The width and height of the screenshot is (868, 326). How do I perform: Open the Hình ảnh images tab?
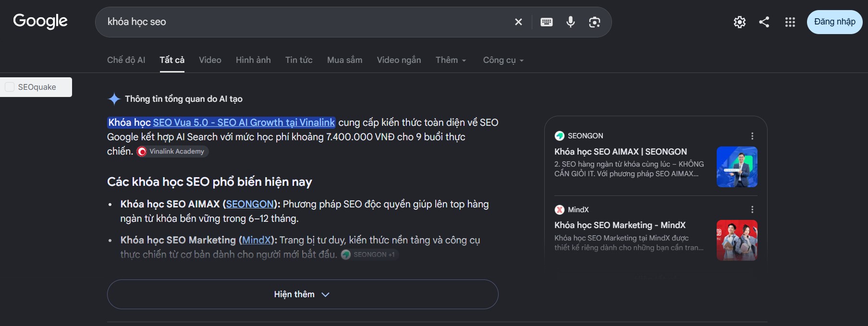253,60
